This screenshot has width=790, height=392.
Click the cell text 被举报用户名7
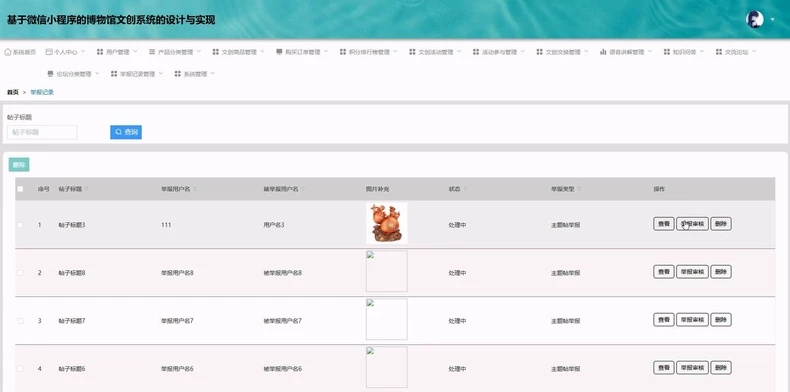coord(283,320)
